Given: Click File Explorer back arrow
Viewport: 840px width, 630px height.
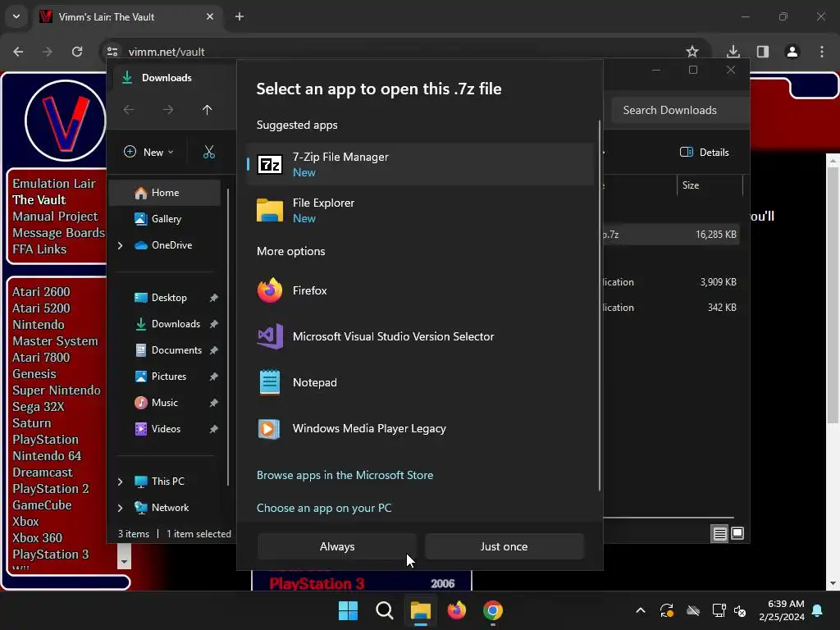Looking at the screenshot, I should [129, 110].
